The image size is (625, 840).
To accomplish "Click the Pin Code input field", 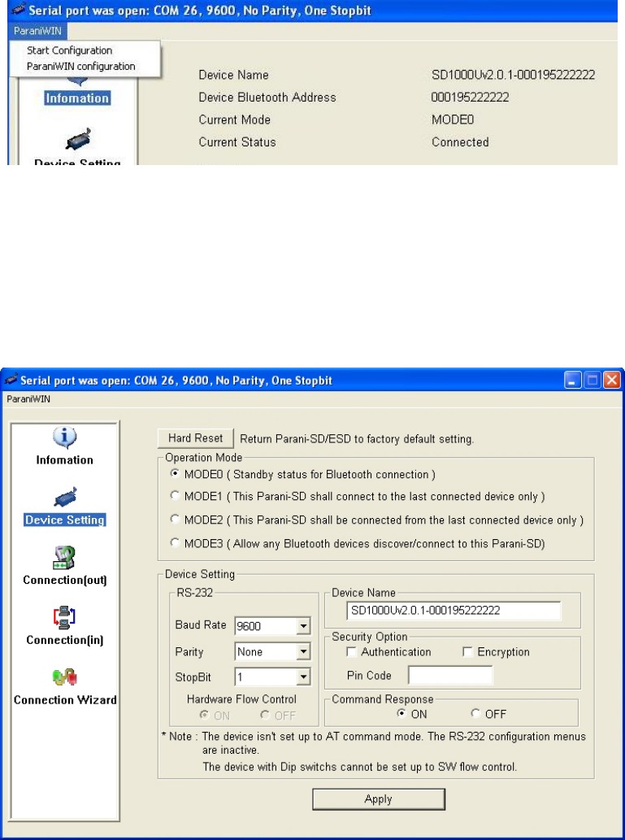I will pos(450,675).
